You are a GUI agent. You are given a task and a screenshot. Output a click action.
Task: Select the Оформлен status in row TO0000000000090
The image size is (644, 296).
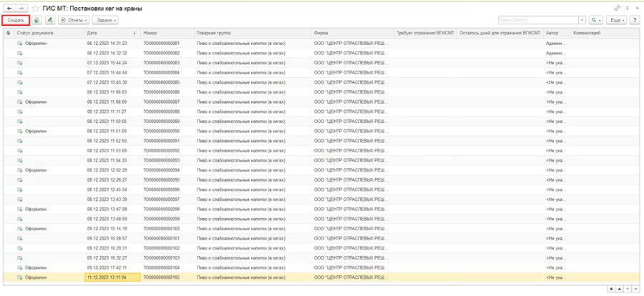36,131
